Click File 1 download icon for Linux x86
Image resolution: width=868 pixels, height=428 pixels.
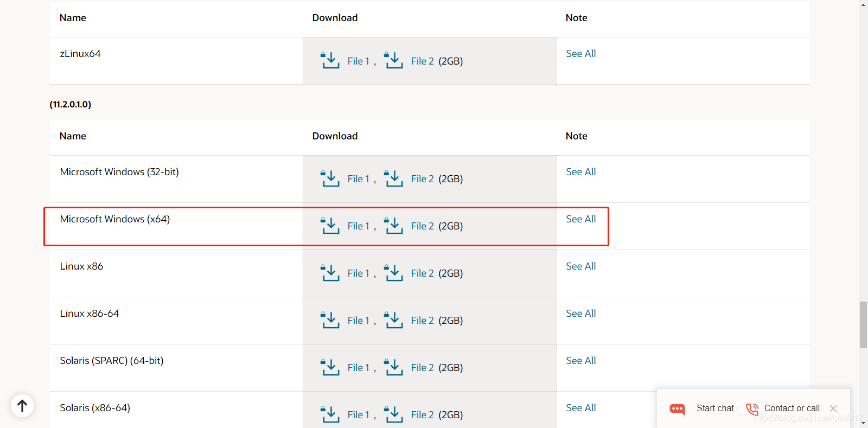click(x=330, y=272)
